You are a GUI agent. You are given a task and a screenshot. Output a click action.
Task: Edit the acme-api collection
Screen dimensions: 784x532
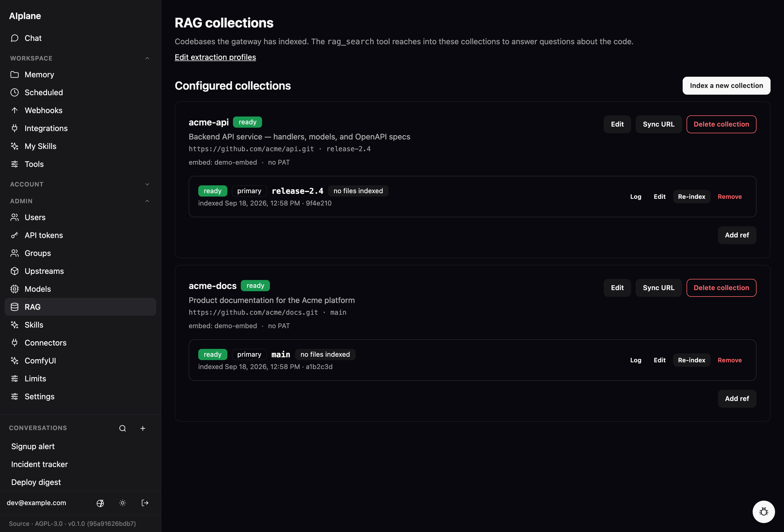[617, 124]
